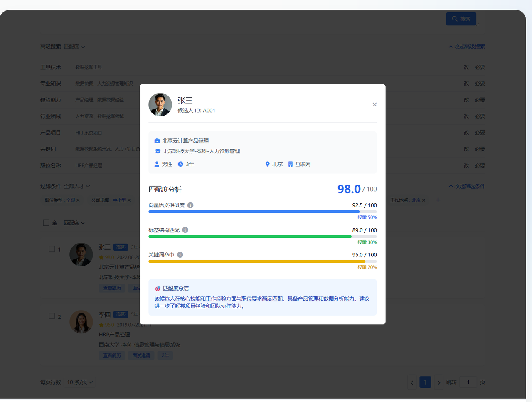This screenshot has height=402, width=532.
Task: Click the 跳转 page number input
Action: tap(468, 382)
